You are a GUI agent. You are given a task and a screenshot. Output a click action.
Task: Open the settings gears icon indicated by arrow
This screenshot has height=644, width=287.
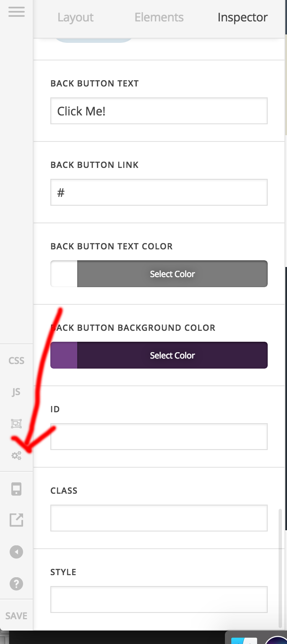coord(16,455)
